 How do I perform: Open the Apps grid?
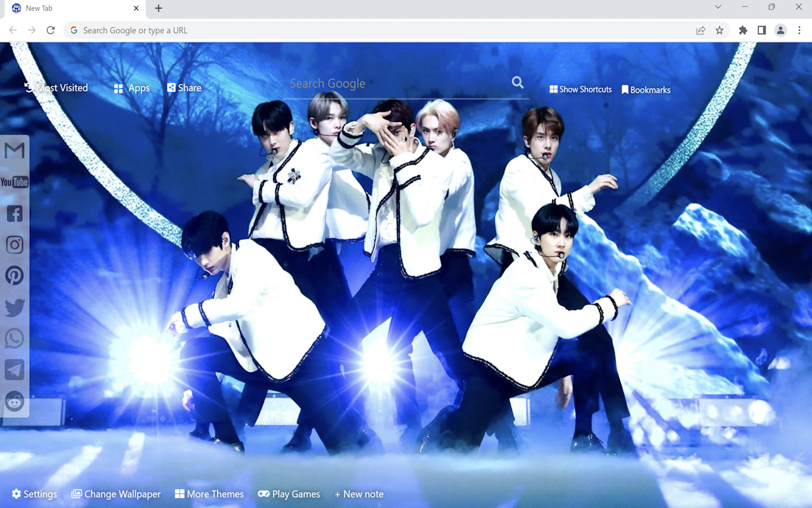(131, 88)
